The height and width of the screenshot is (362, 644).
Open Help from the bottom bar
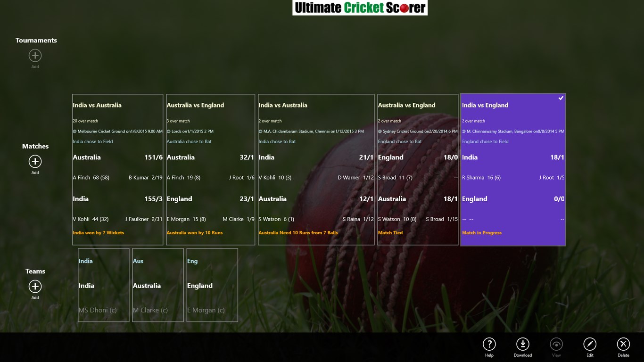click(x=489, y=344)
